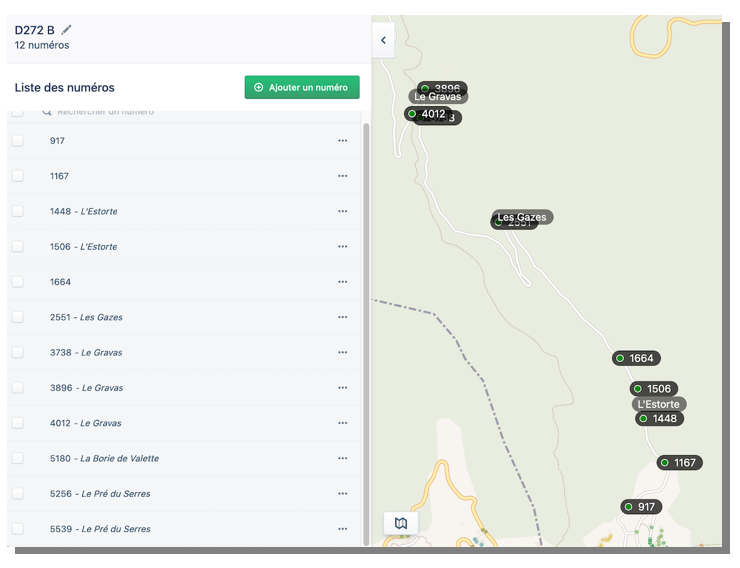
Task: Open the map layers icon button
Action: pos(401,523)
